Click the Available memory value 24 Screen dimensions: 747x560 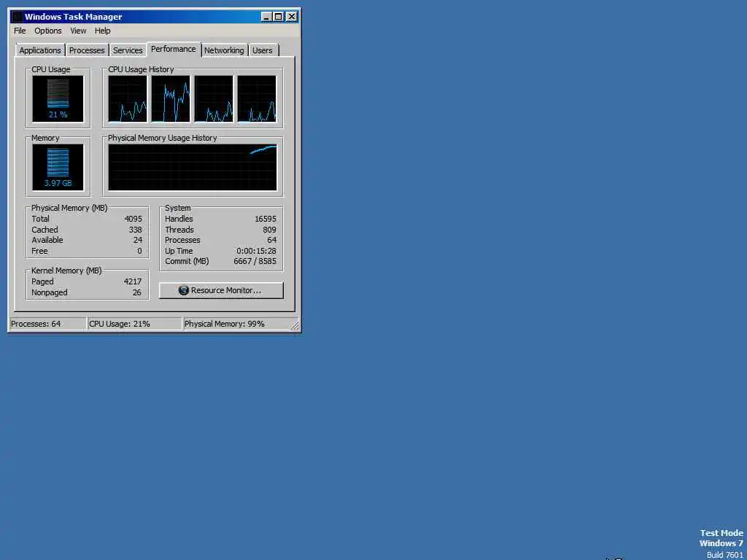(138, 240)
